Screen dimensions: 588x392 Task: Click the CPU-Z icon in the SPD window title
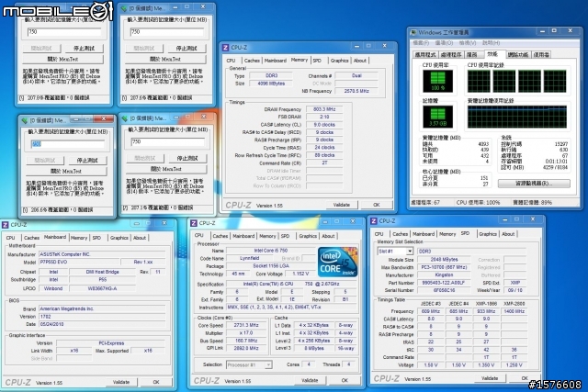click(x=374, y=221)
